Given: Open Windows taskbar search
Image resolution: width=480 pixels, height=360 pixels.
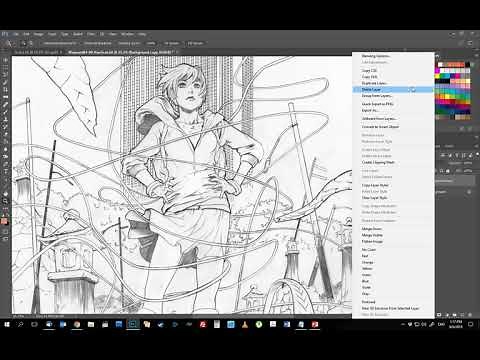Looking at the screenshot, I should [20, 324].
